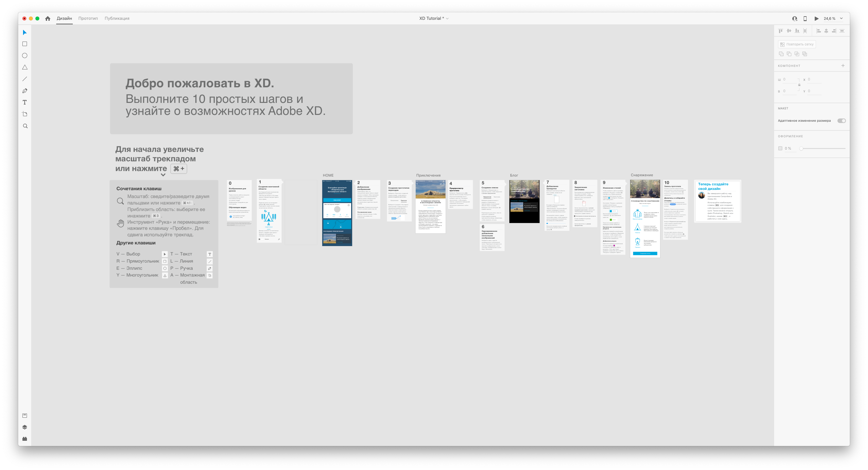
Task: Open the Plugins panel icon
Action: (25, 439)
